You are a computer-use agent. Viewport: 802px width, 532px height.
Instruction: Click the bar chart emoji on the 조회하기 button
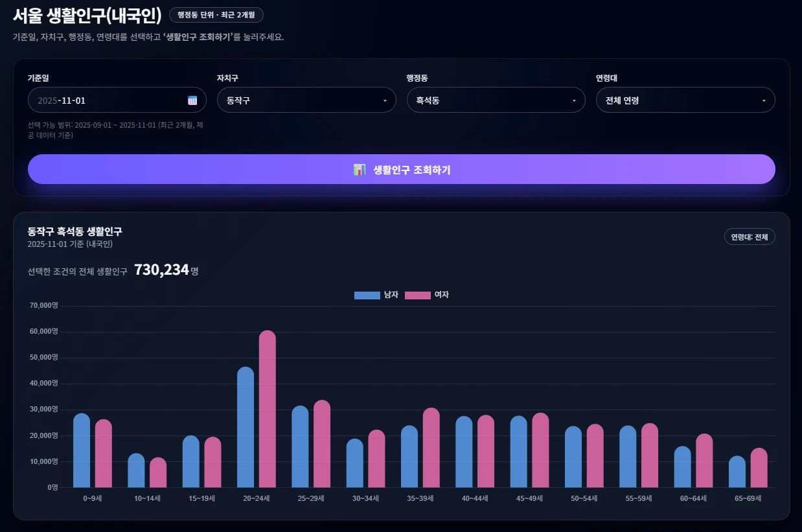(360, 170)
